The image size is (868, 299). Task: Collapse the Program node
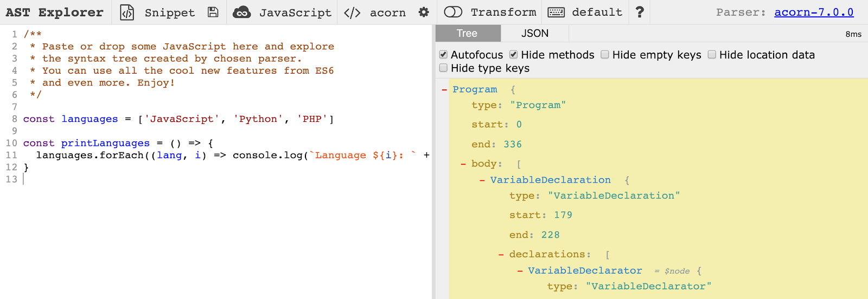tap(444, 90)
